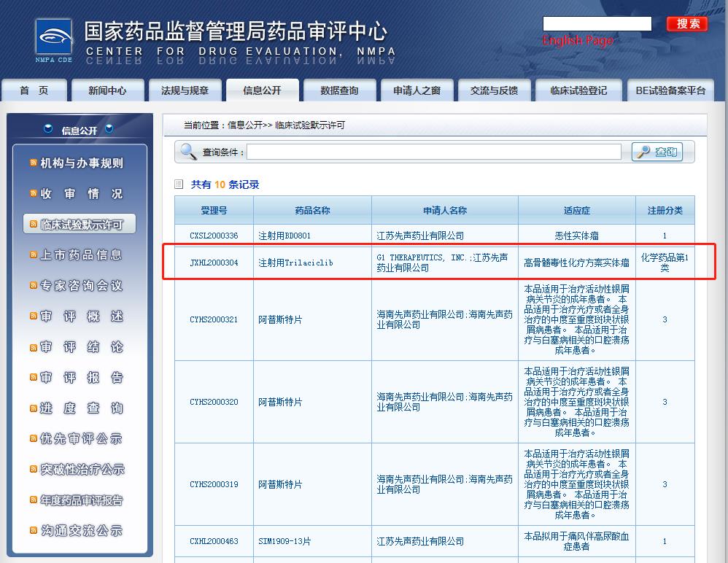Click the RSS icon next to 机构与办事规则

tap(34, 163)
